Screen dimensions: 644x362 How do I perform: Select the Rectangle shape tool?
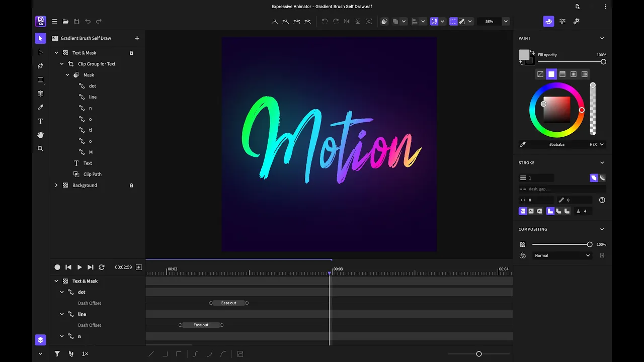(40, 80)
